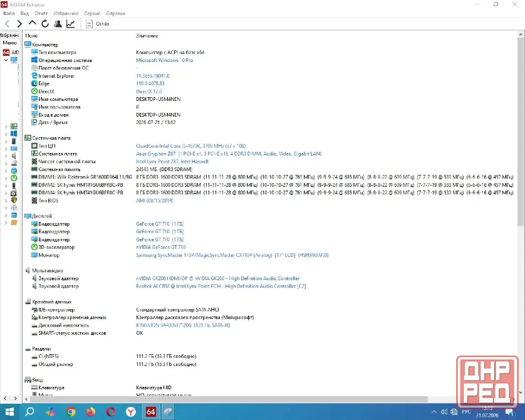Open the Realtek ALC892 audio adapter link
Viewport: 525px width, 420px height.
tap(221, 286)
